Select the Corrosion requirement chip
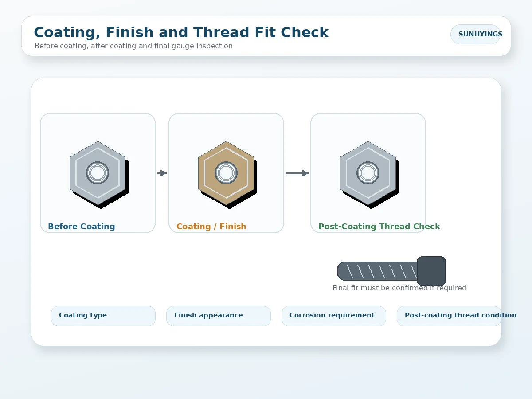The height and width of the screenshot is (399, 532). click(x=334, y=316)
